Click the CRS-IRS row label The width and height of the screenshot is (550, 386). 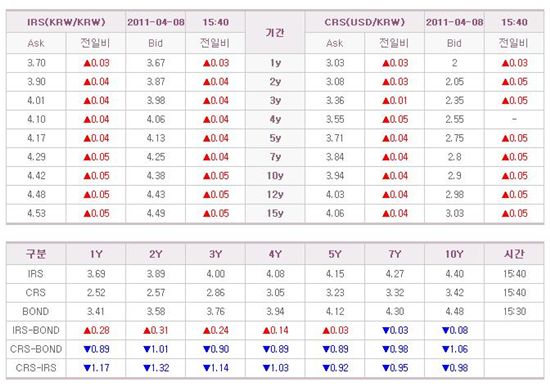36,368
